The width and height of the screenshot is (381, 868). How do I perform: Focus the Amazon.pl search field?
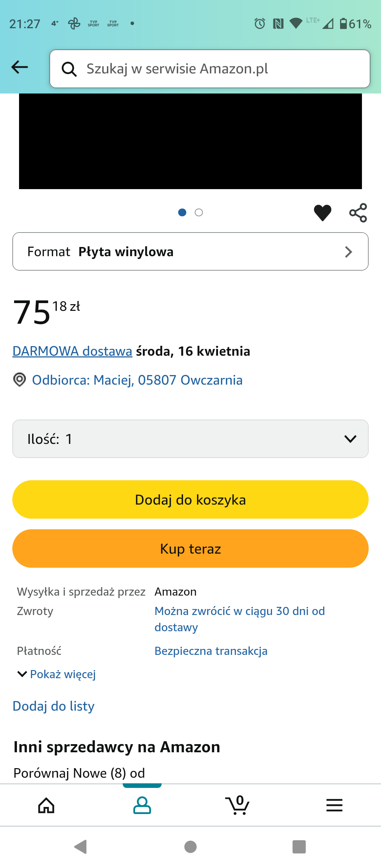pyautogui.click(x=219, y=69)
